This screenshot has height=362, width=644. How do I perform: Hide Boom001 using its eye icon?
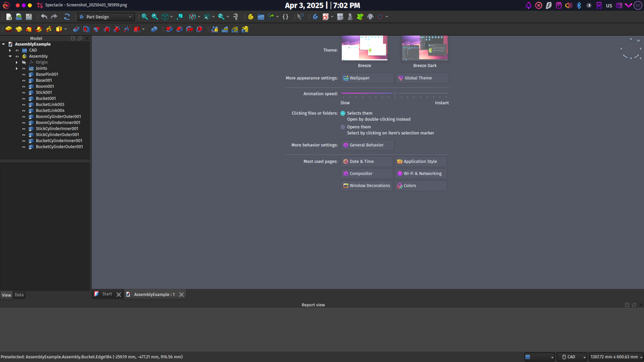pyautogui.click(x=24, y=86)
